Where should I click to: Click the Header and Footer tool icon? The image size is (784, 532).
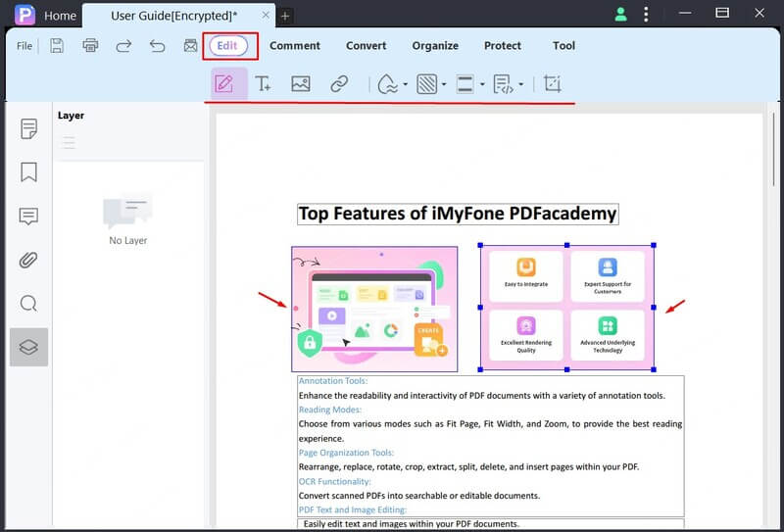coord(465,84)
